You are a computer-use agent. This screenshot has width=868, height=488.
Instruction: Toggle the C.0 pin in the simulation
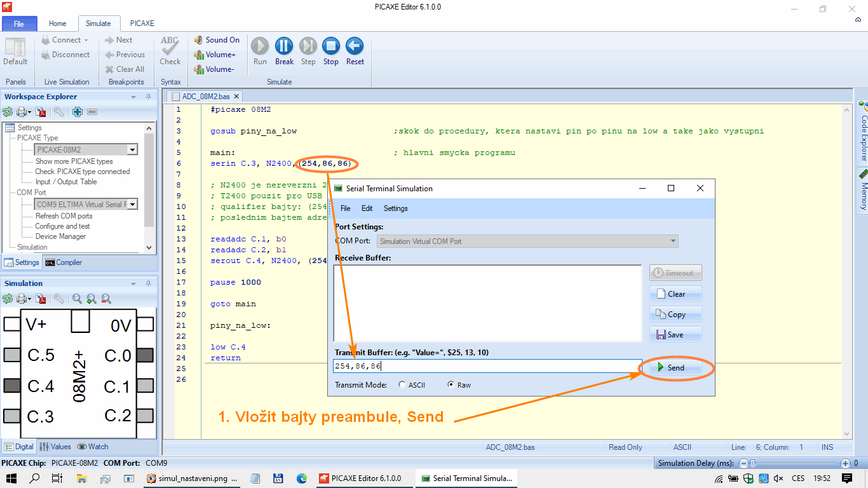(x=145, y=355)
